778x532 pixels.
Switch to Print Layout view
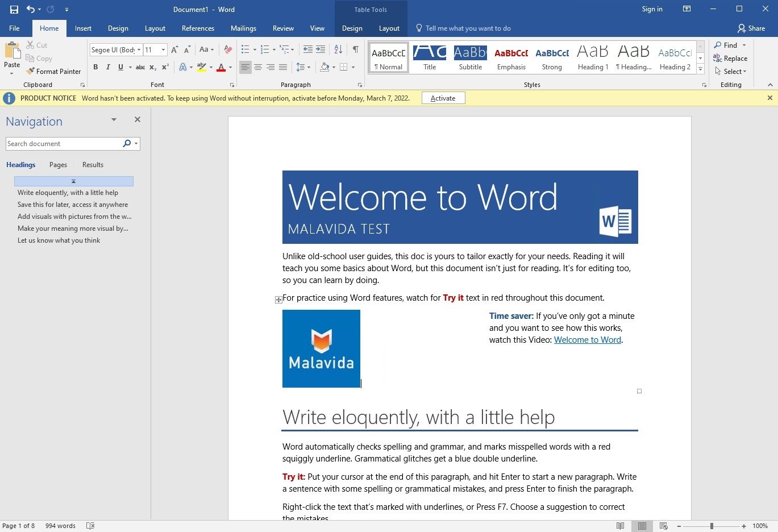[642, 526]
